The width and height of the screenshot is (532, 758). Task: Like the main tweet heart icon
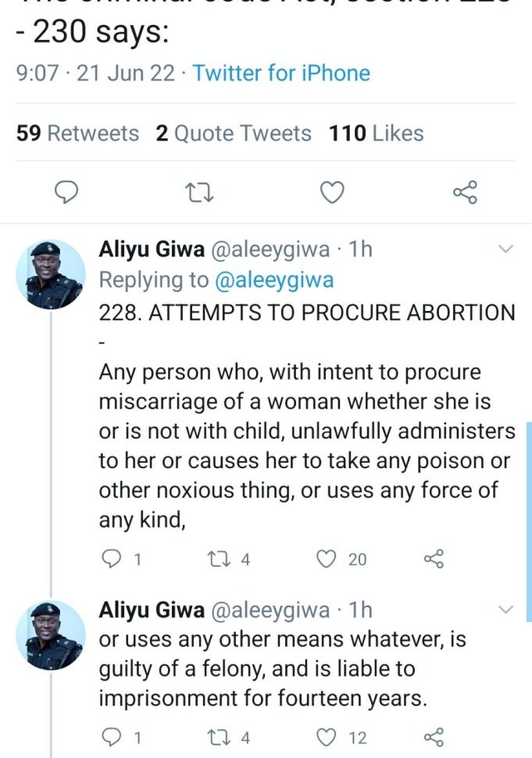(334, 191)
